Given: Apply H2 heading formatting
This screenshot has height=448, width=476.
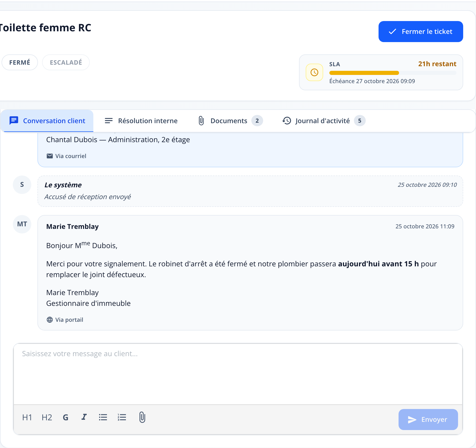Looking at the screenshot, I should coord(47,417).
